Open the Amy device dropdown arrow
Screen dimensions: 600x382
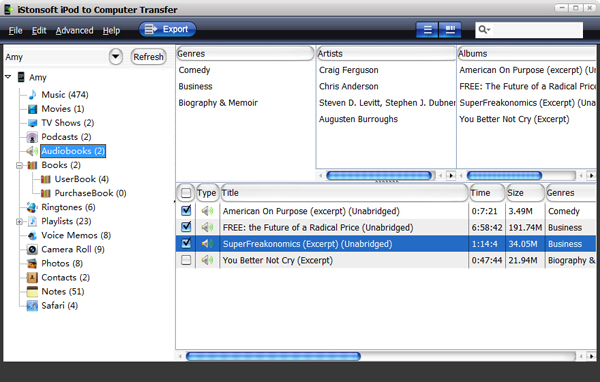pos(116,57)
